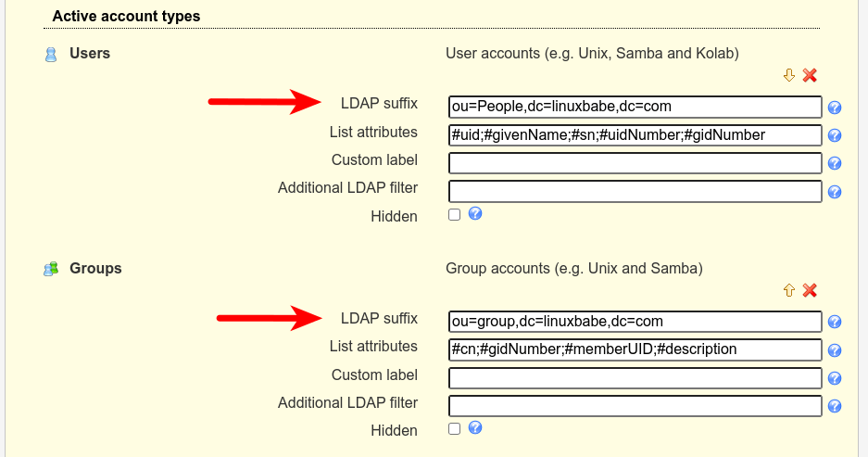This screenshot has width=868, height=457.
Task: Open help for Users Additional LDAP filter
Action: click(x=834, y=192)
